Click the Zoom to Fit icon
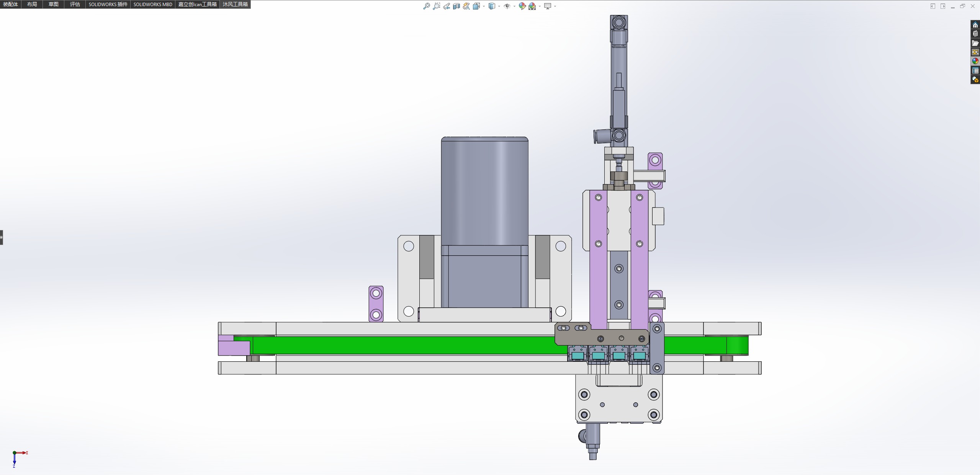 426,6
